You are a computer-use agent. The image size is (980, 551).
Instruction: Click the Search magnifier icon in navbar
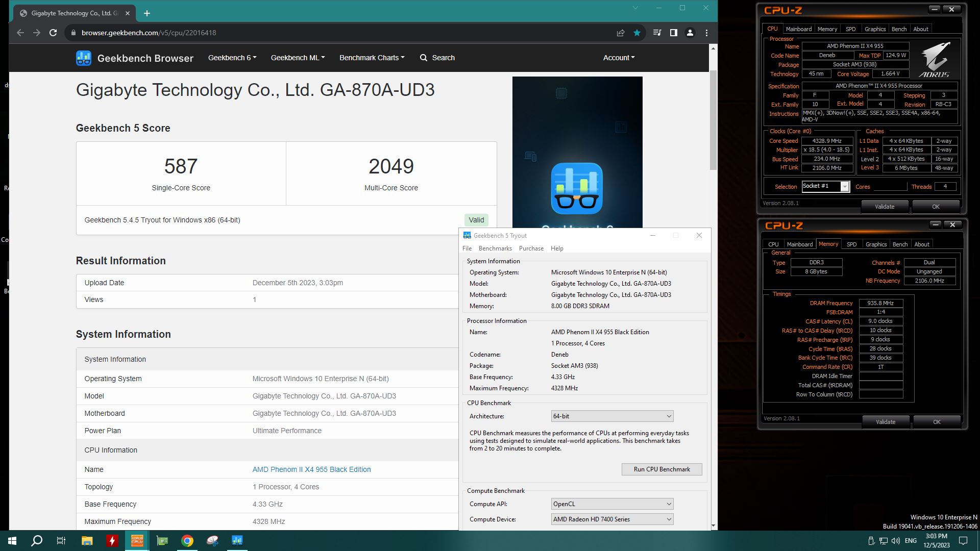pyautogui.click(x=424, y=58)
